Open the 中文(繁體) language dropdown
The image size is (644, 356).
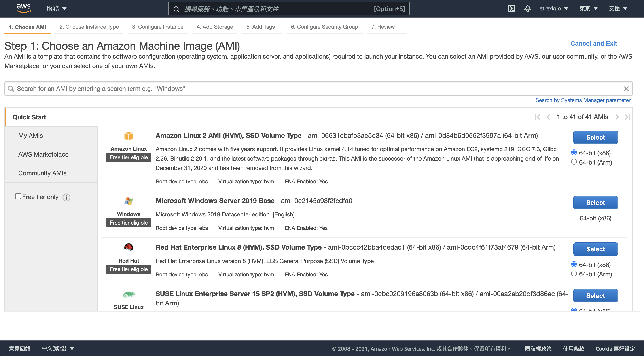coord(58,348)
